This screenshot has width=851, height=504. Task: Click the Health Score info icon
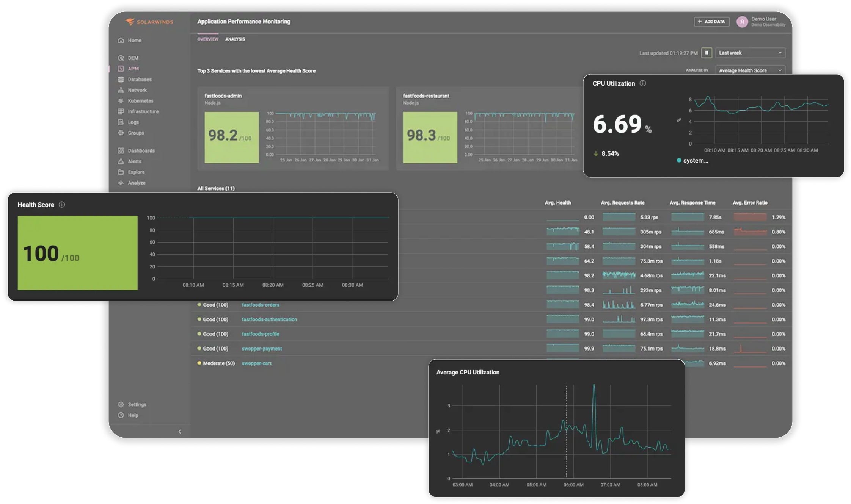(62, 205)
